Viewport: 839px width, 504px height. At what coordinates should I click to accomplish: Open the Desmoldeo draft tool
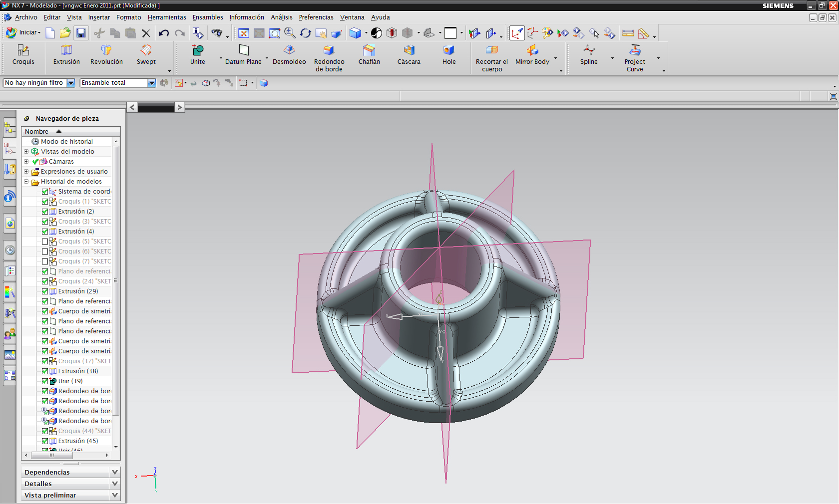point(289,55)
